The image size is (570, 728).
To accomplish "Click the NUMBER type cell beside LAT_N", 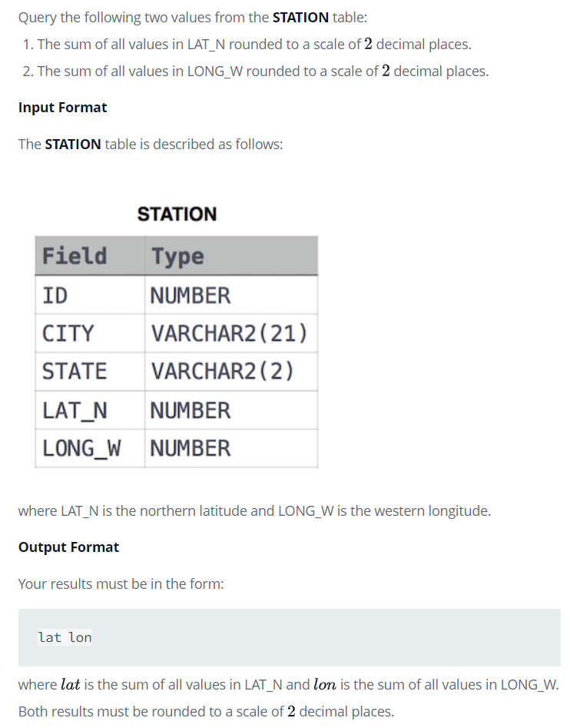I will pyautogui.click(x=231, y=410).
